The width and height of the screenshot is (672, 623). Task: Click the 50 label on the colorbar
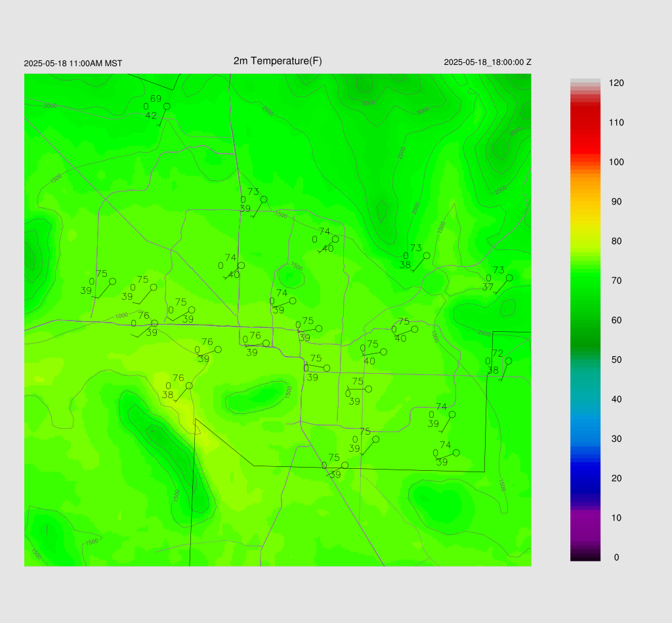pyautogui.click(x=616, y=359)
